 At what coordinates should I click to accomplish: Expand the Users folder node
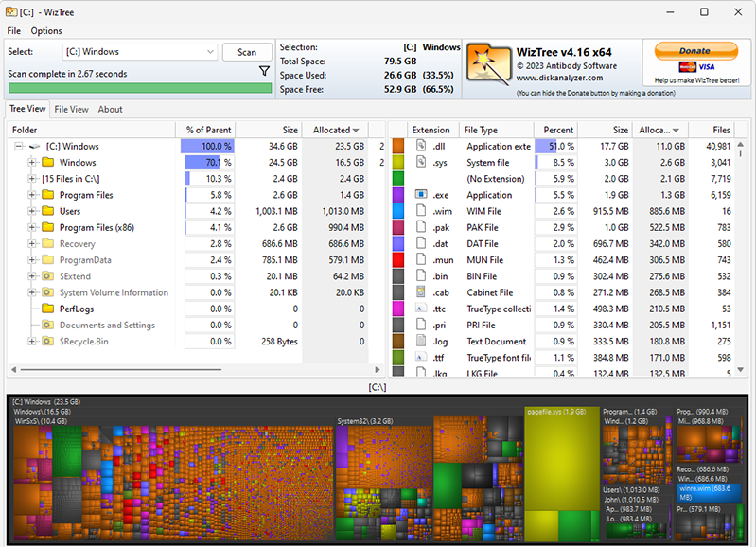[32, 211]
